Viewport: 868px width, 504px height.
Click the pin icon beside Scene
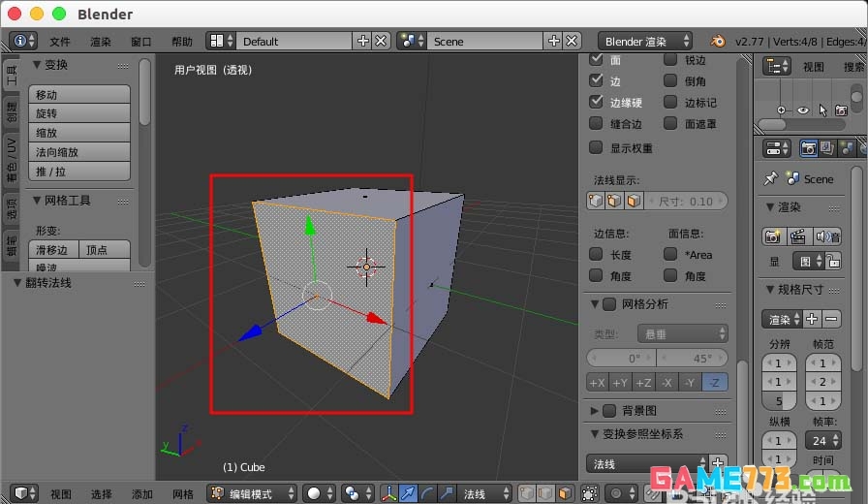pyautogui.click(x=771, y=178)
